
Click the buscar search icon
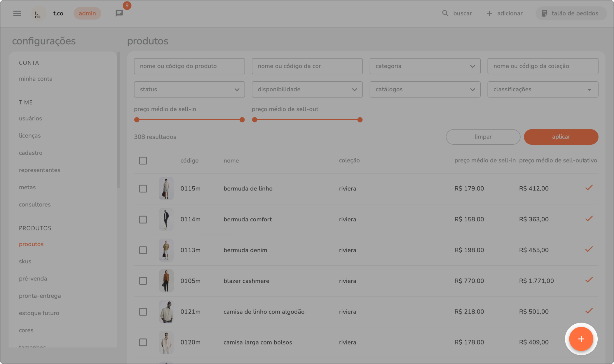point(445,13)
